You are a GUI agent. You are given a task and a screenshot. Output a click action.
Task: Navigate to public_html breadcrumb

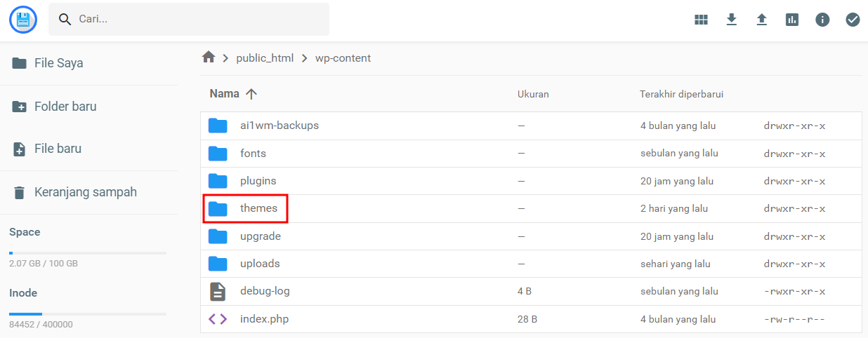click(265, 58)
